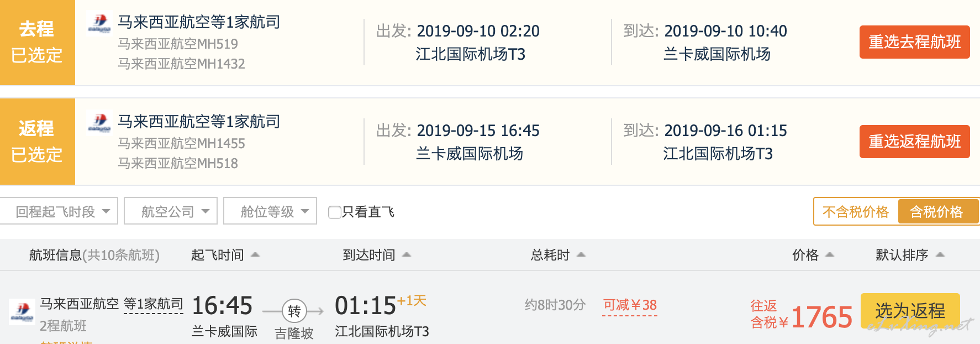Sort by arrival time arrow
980x344 pixels.
point(407,254)
